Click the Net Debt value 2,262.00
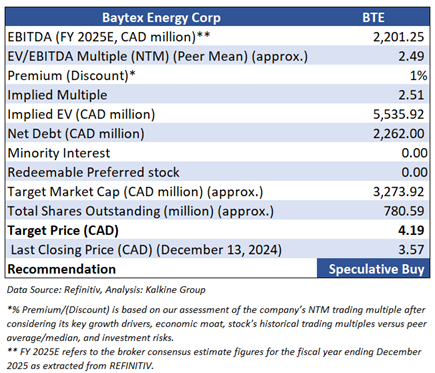This screenshot has height=373, width=435. pos(398,134)
